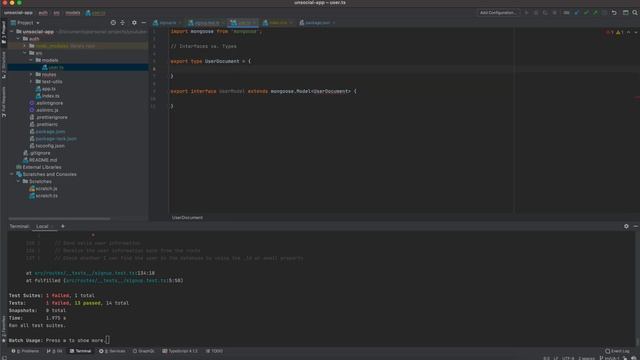Open .eslintignore file
640x360 pixels.
click(46, 103)
